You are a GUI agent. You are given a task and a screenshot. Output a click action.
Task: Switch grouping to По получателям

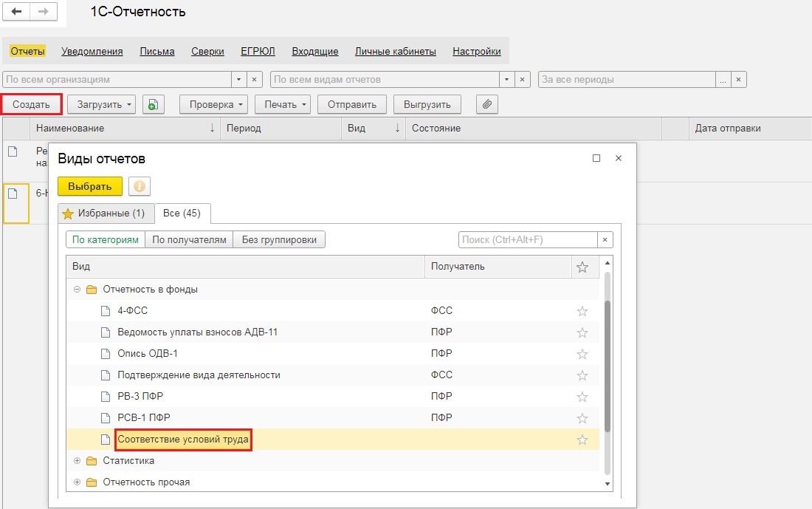coord(189,239)
